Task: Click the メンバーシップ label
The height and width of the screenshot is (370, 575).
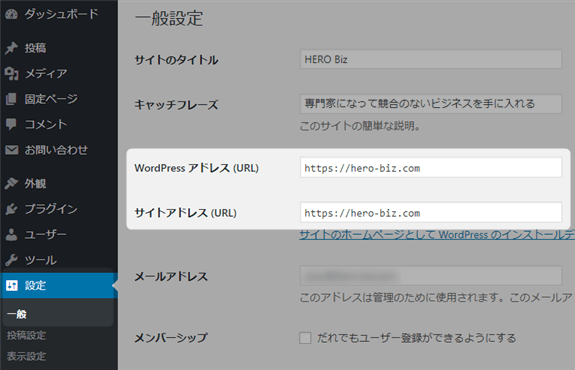Action: click(x=171, y=338)
